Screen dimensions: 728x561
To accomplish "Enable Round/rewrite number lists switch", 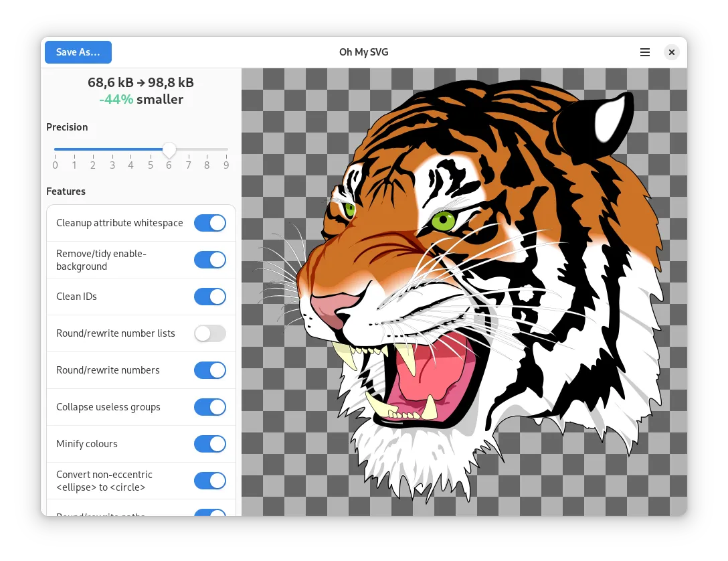I will [x=210, y=333].
